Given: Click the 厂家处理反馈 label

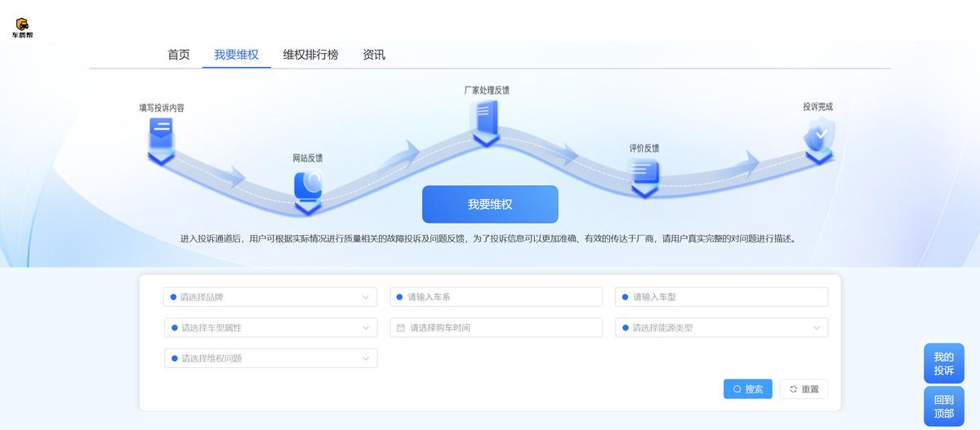Looking at the screenshot, I should [x=487, y=91].
